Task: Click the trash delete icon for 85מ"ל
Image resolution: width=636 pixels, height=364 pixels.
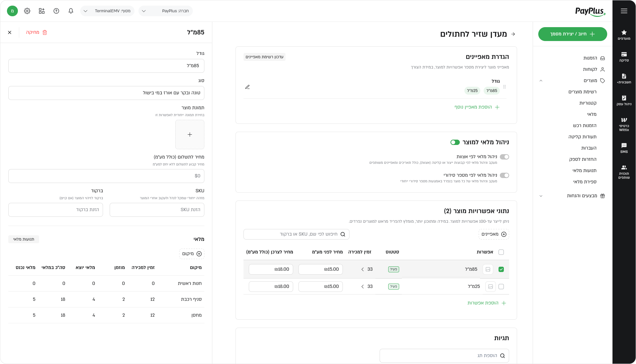Action: tap(45, 32)
